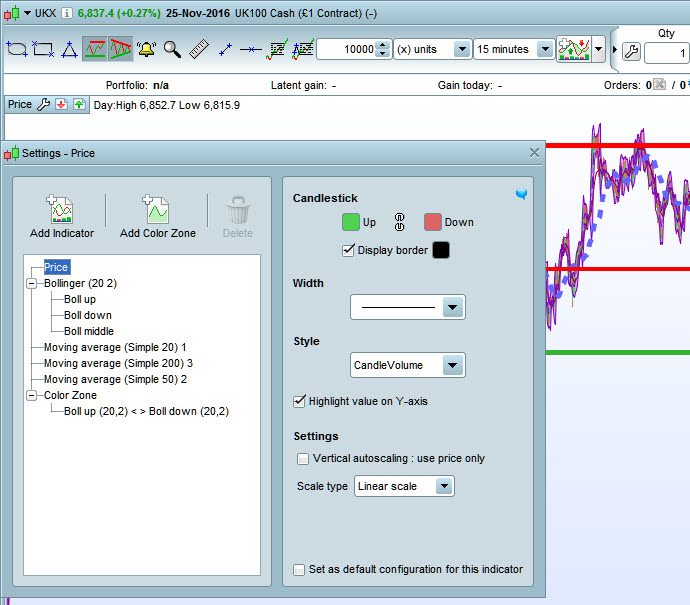Click the Bollinger (20 2) tree label
This screenshot has height=605, width=690.
[81, 283]
